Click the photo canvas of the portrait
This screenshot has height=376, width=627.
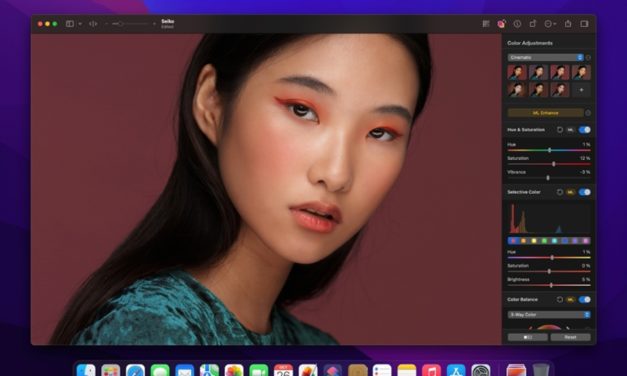point(266,189)
